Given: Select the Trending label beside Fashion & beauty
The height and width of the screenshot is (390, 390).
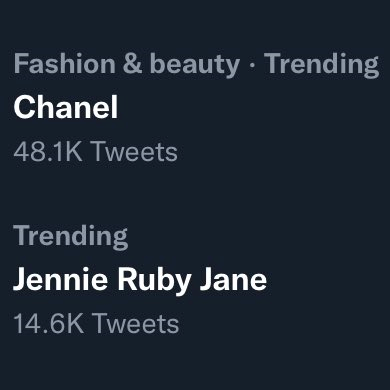Looking at the screenshot, I should tap(322, 65).
